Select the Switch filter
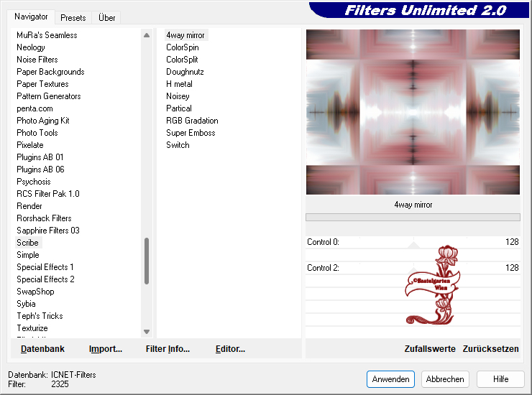532x395 pixels. tap(178, 145)
